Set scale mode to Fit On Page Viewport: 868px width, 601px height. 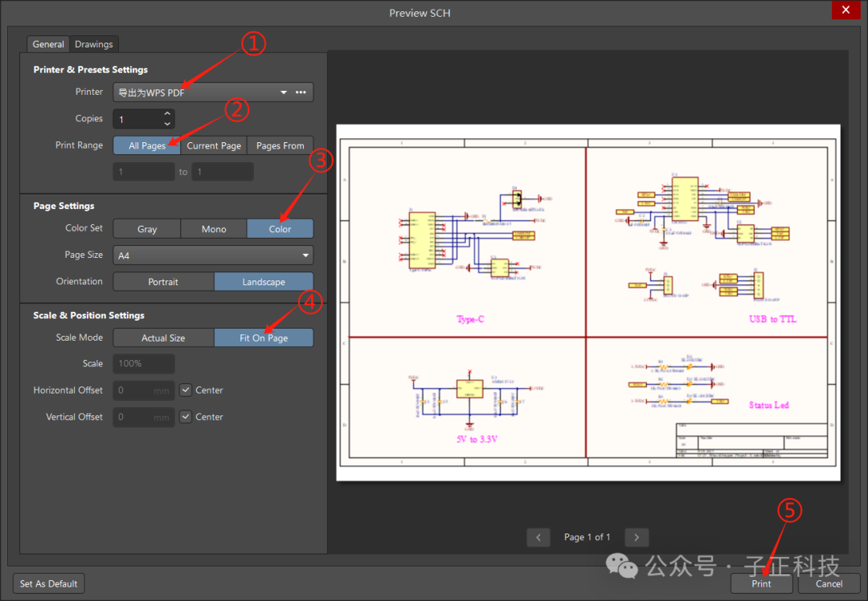pyautogui.click(x=264, y=337)
